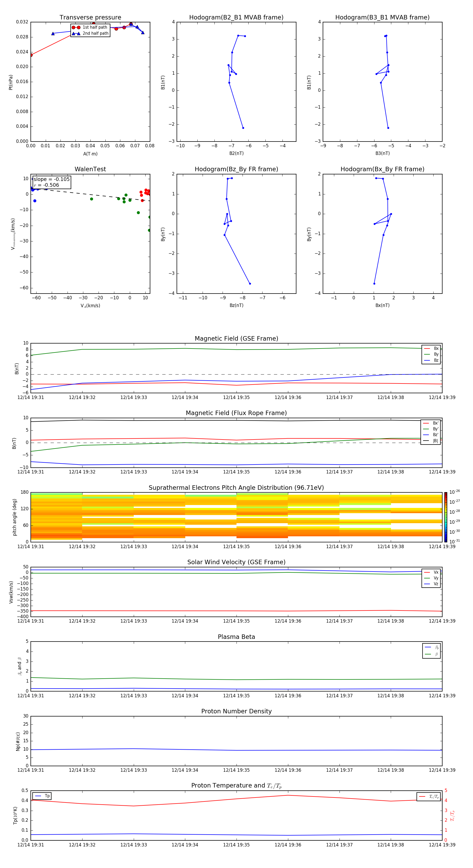Select the "r = -0.506" annotation
Viewport: 473px width, 868px height.
pos(47,185)
